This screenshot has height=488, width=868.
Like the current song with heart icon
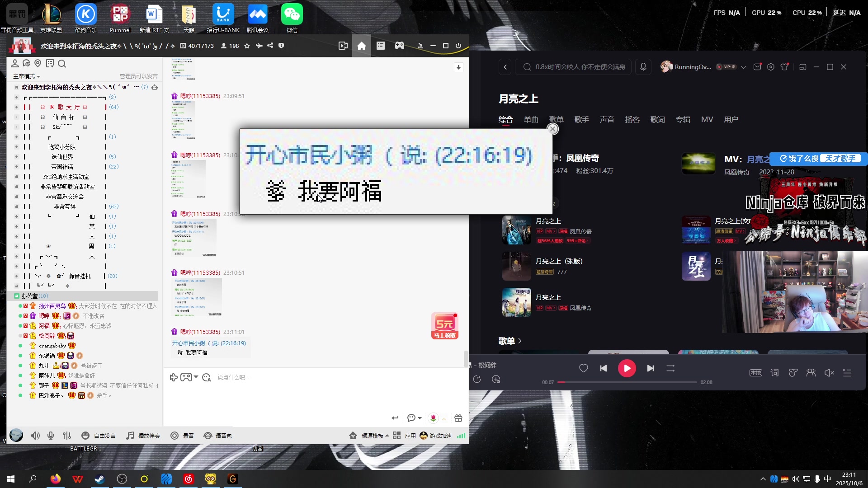(583, 368)
